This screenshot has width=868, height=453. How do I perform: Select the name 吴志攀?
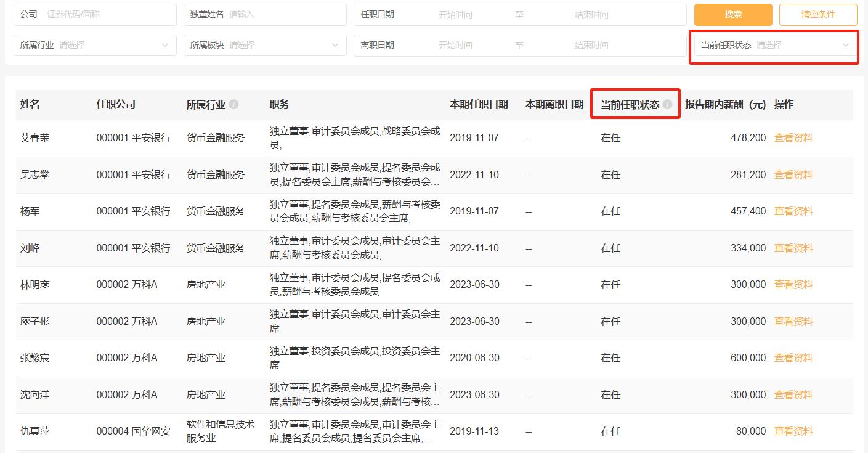tap(35, 175)
